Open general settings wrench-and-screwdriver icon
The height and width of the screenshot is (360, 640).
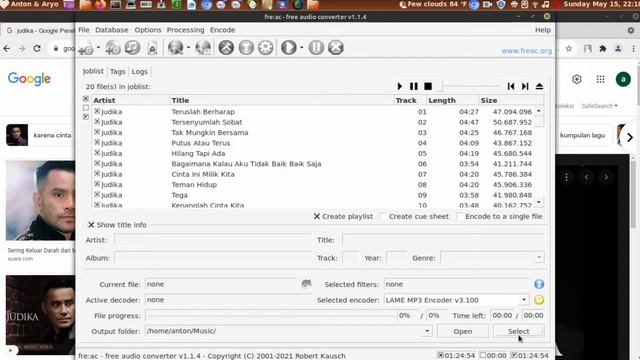pos(226,48)
